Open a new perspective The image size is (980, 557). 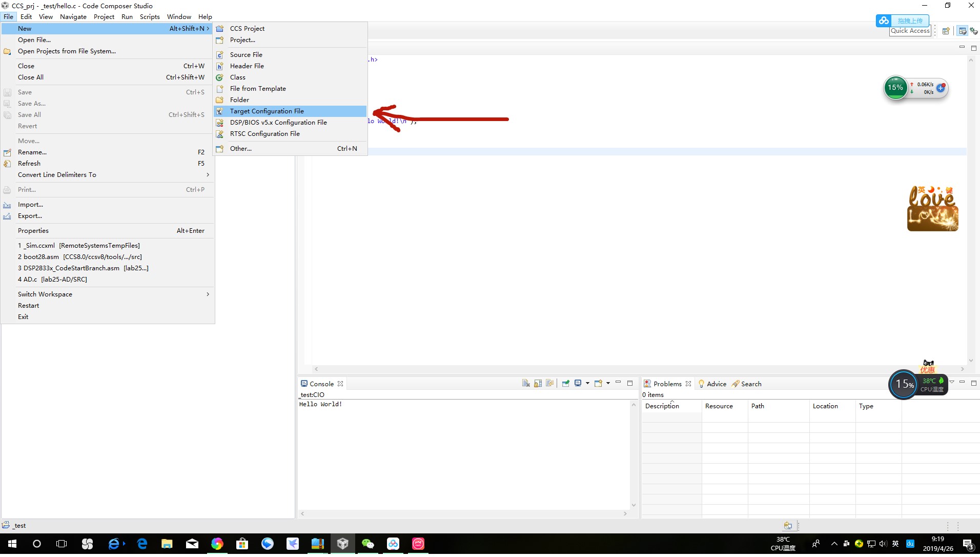947,32
